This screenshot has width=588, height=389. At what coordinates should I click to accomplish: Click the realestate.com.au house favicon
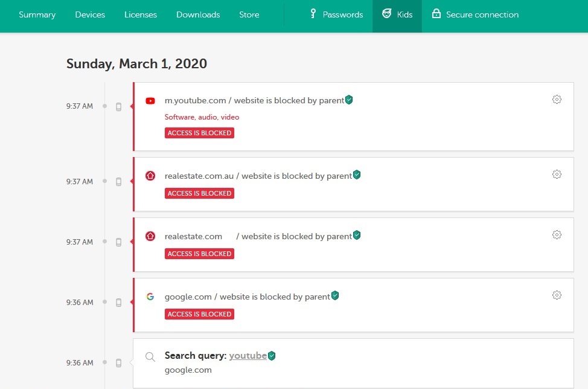150,176
